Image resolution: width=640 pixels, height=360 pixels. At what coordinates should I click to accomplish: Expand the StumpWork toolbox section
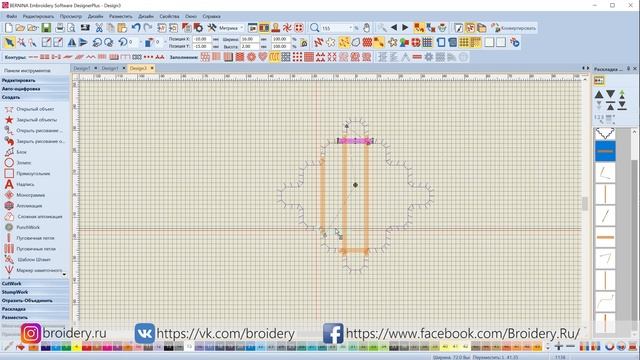pyautogui.click(x=35, y=292)
